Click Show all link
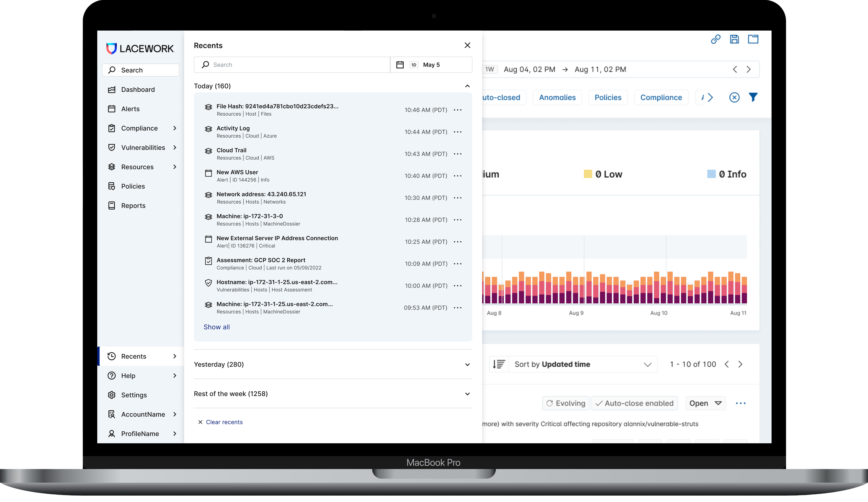Image resolution: width=868 pixels, height=502 pixels. click(x=217, y=327)
